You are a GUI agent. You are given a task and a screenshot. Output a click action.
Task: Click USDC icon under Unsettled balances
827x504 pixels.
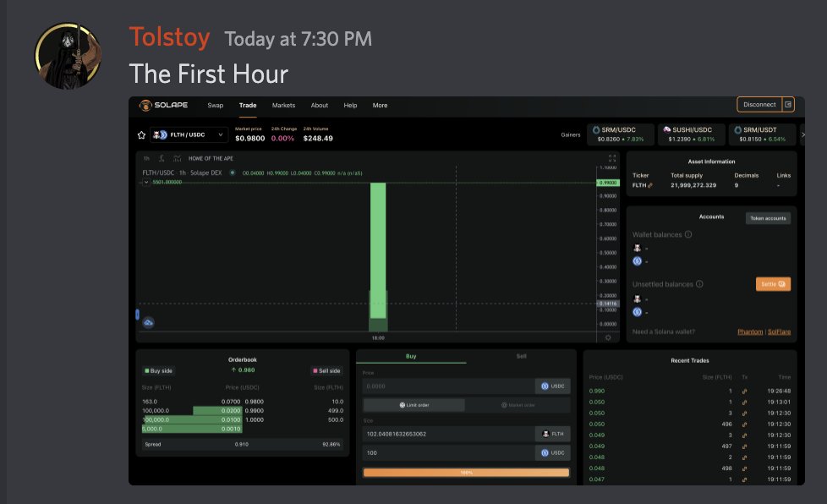tap(637, 312)
